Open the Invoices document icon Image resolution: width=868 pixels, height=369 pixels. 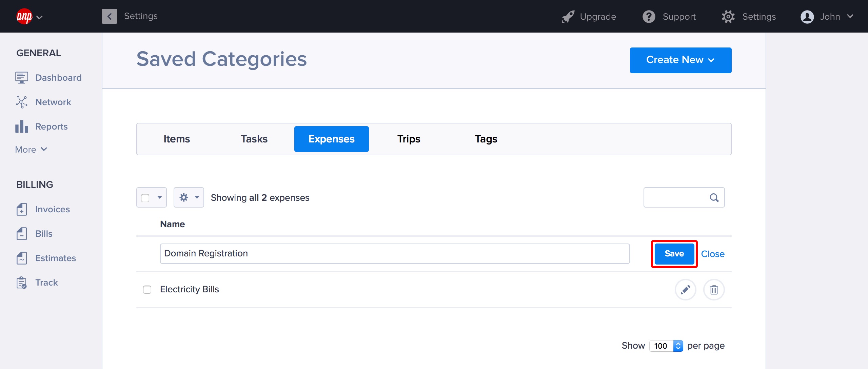coord(21,209)
